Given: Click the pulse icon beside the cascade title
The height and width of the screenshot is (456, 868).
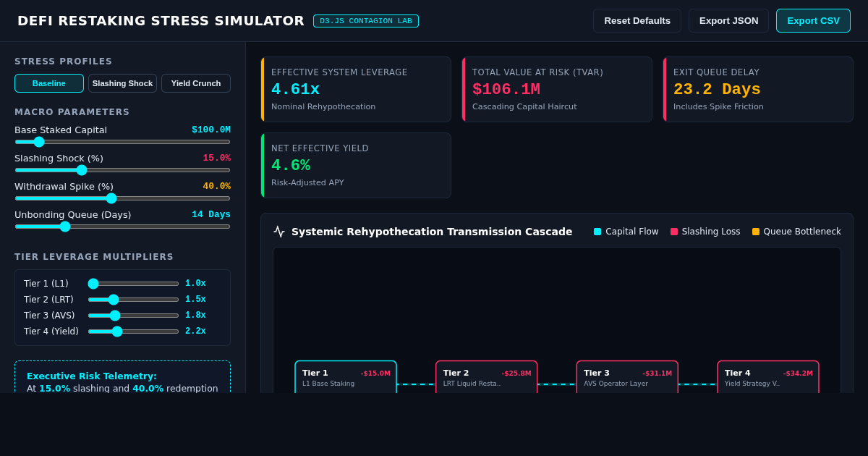Looking at the screenshot, I should [x=279, y=232].
